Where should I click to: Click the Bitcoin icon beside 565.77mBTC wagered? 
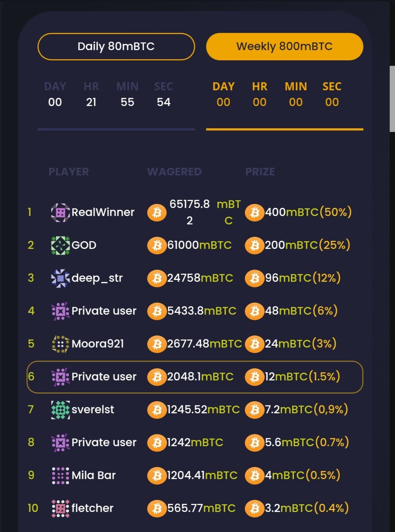157,508
